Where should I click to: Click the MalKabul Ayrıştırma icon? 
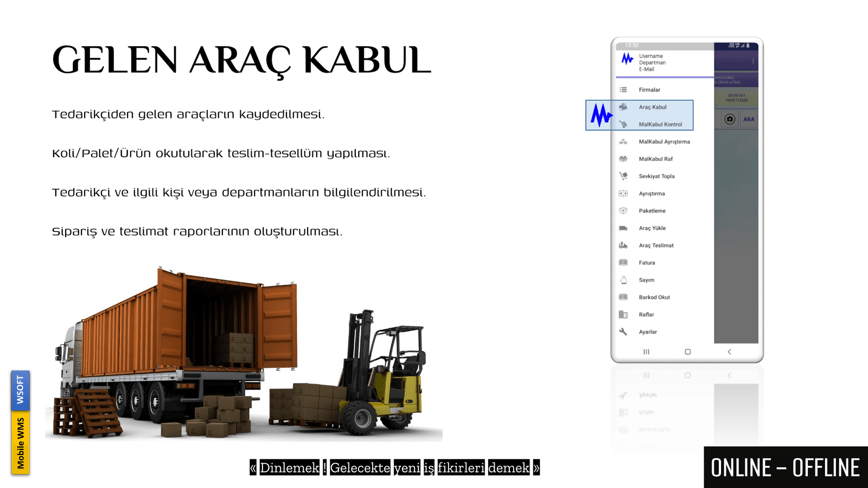point(623,142)
